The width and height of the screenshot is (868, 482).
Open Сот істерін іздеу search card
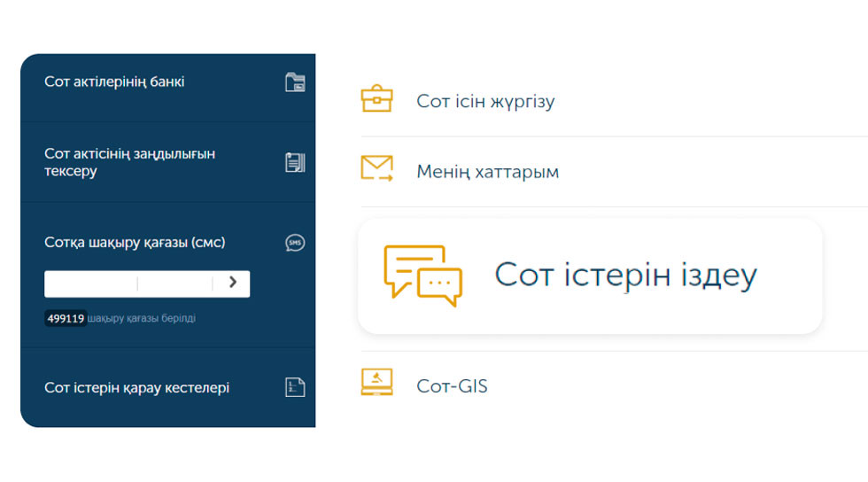tap(624, 276)
